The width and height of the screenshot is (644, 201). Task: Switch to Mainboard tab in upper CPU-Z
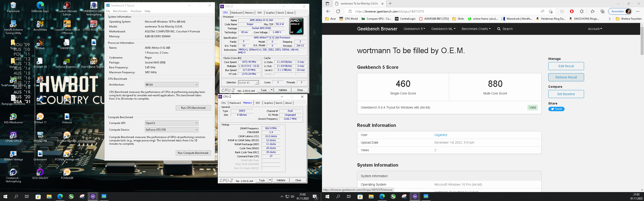[x=237, y=13]
